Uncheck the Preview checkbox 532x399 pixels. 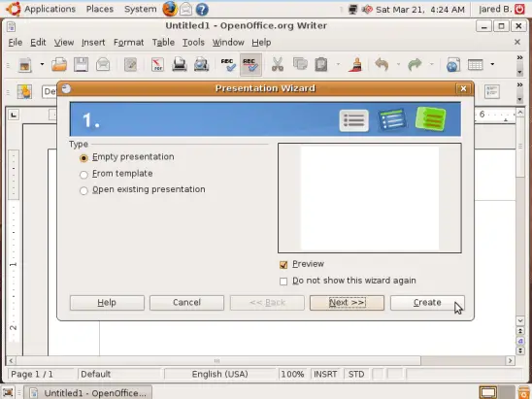tap(283, 265)
